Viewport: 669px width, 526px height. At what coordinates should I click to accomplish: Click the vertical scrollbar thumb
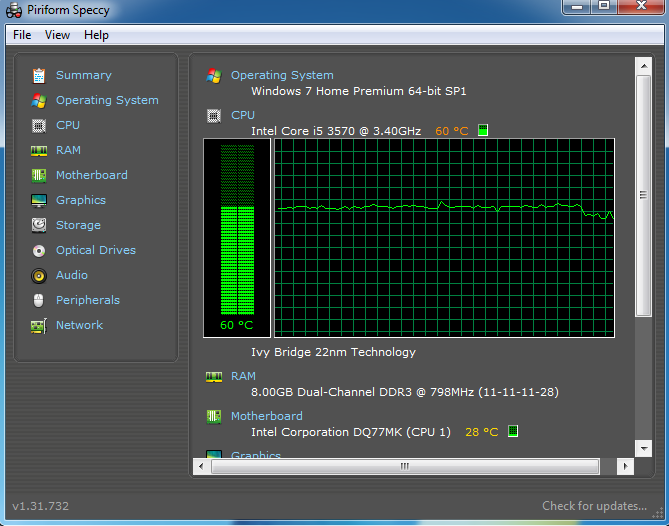(643, 196)
